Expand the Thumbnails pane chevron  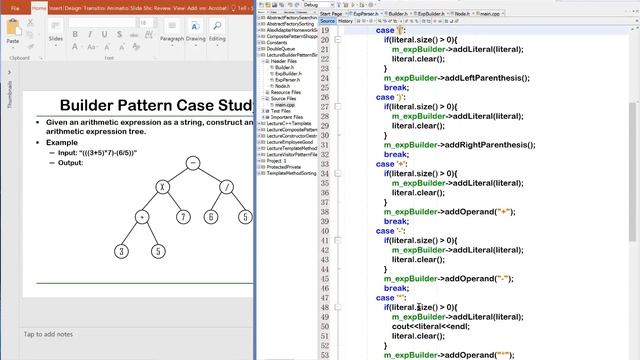coord(9,72)
